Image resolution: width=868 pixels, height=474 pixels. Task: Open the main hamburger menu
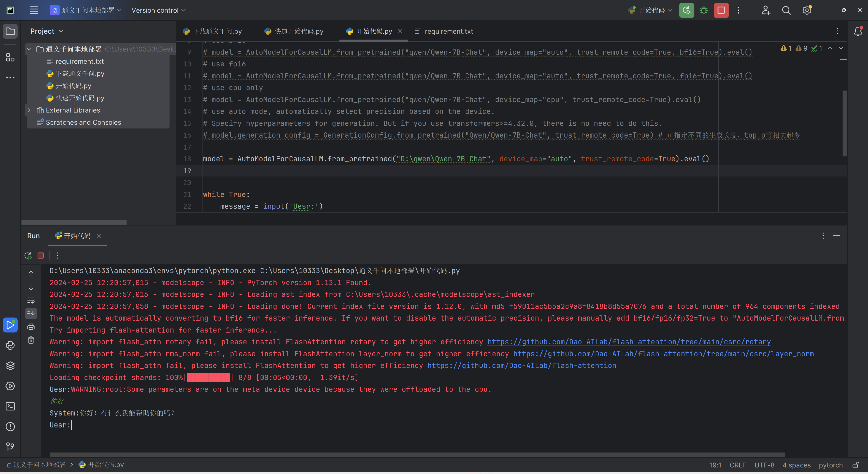[x=34, y=10]
